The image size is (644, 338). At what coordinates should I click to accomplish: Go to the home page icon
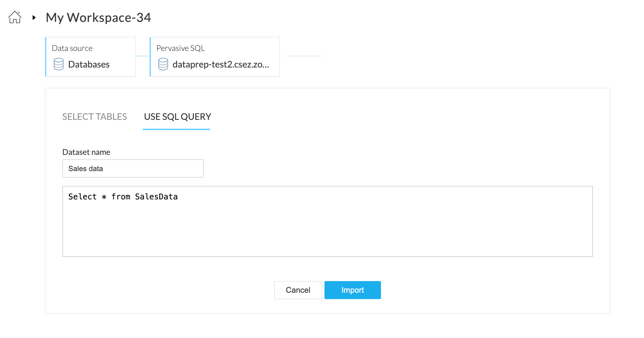[x=15, y=17]
